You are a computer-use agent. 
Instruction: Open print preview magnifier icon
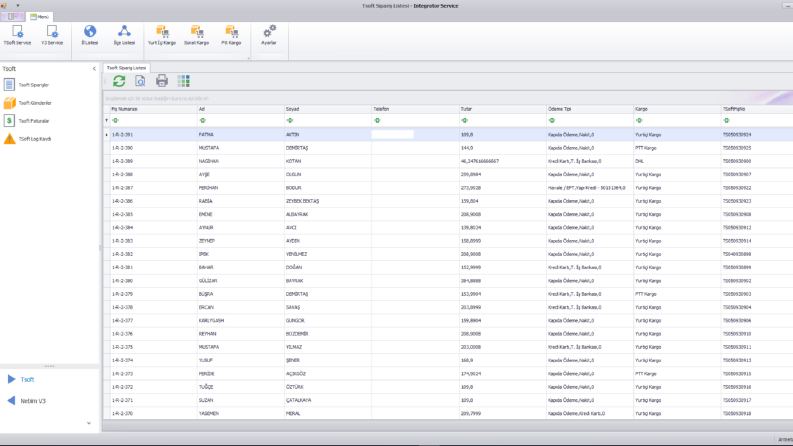[140, 81]
